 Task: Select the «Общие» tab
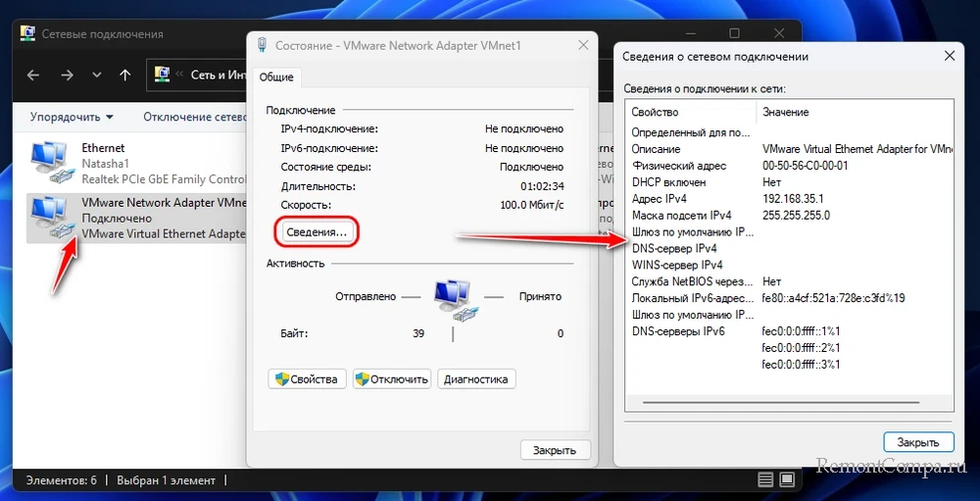276,77
